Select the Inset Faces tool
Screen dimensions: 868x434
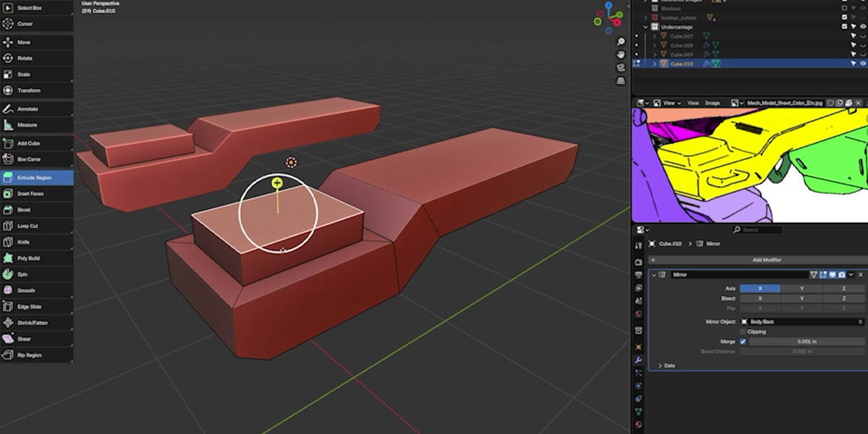(x=36, y=194)
